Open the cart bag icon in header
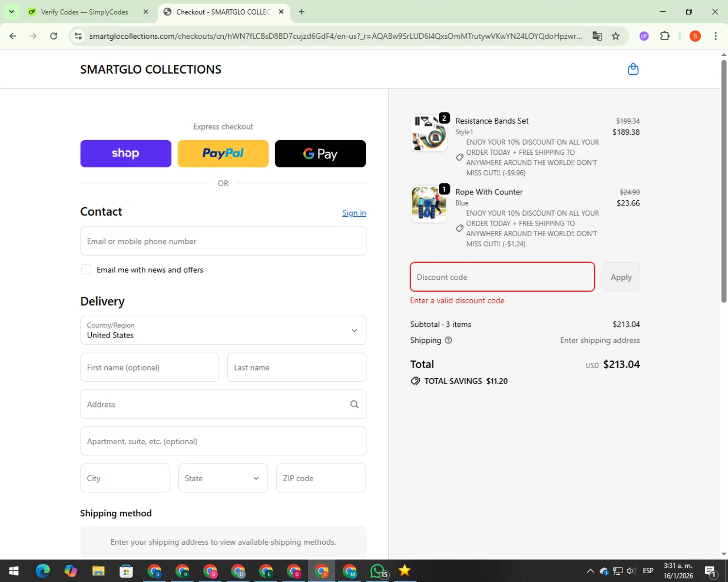728x582 pixels. (633, 69)
